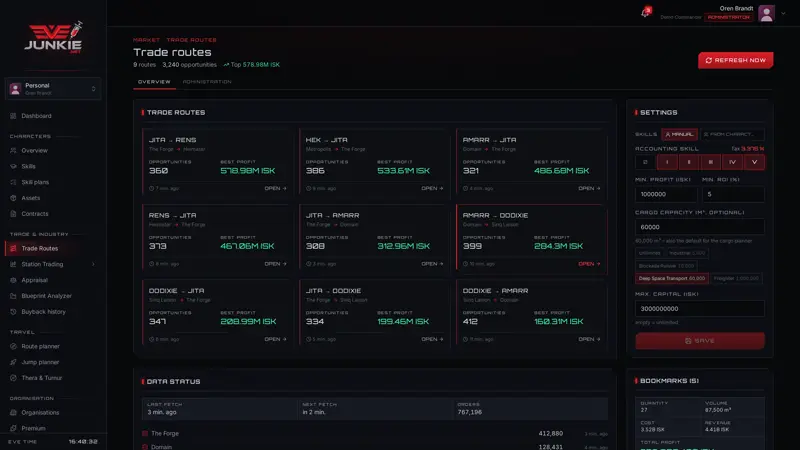Viewport: 800px width, 450px height.
Task: Expand the Station Trading submenu chevron
Action: [x=93, y=264]
